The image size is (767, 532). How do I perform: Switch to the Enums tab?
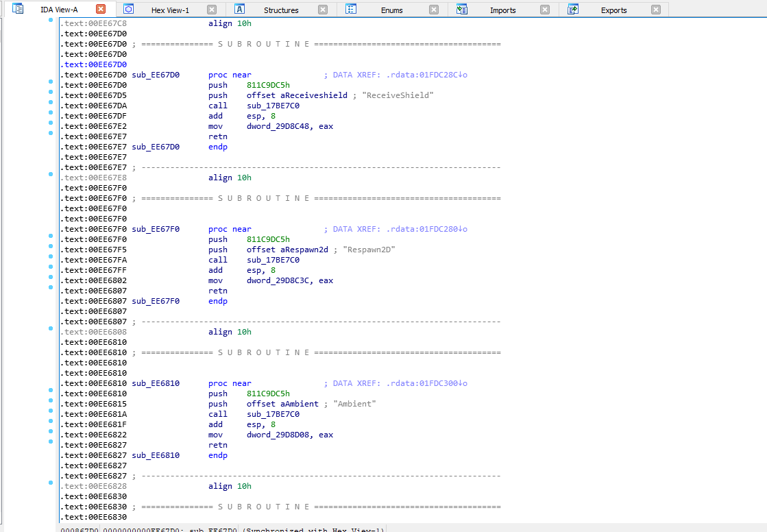pos(392,10)
